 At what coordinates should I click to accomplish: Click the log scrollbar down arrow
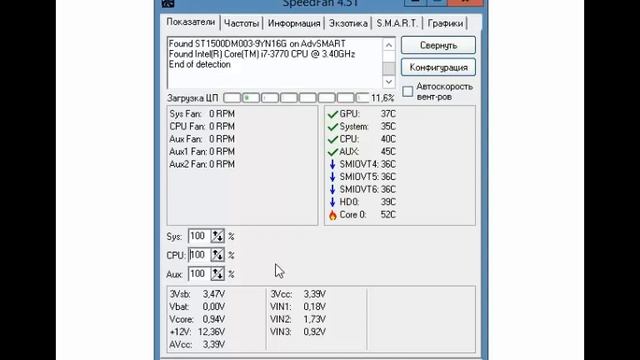pos(389,82)
